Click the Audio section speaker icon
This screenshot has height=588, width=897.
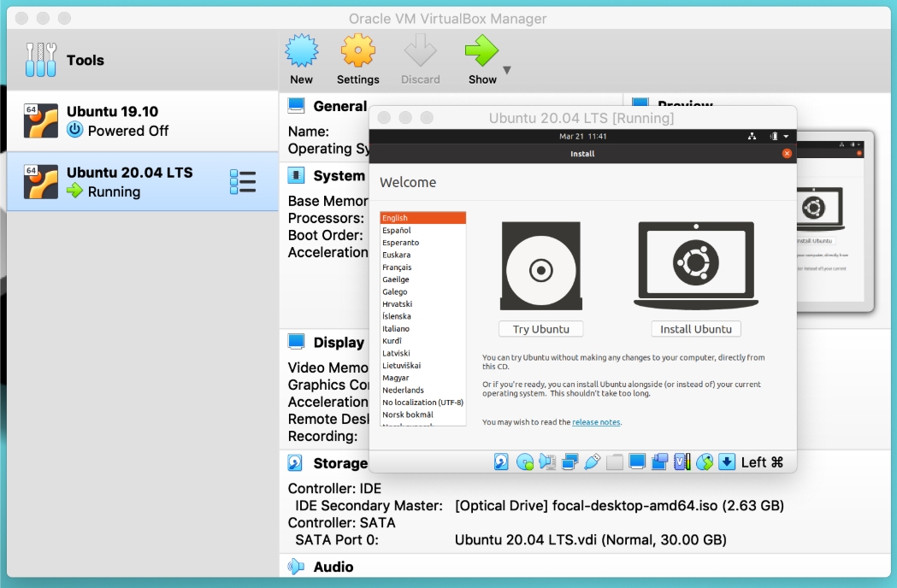pyautogui.click(x=296, y=567)
